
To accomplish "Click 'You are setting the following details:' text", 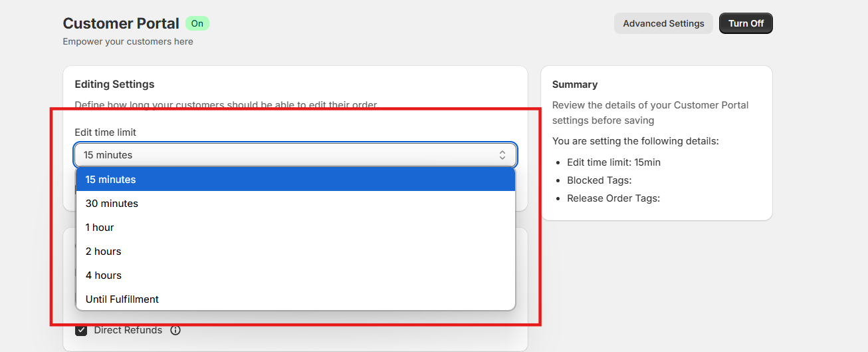I will click(x=635, y=141).
